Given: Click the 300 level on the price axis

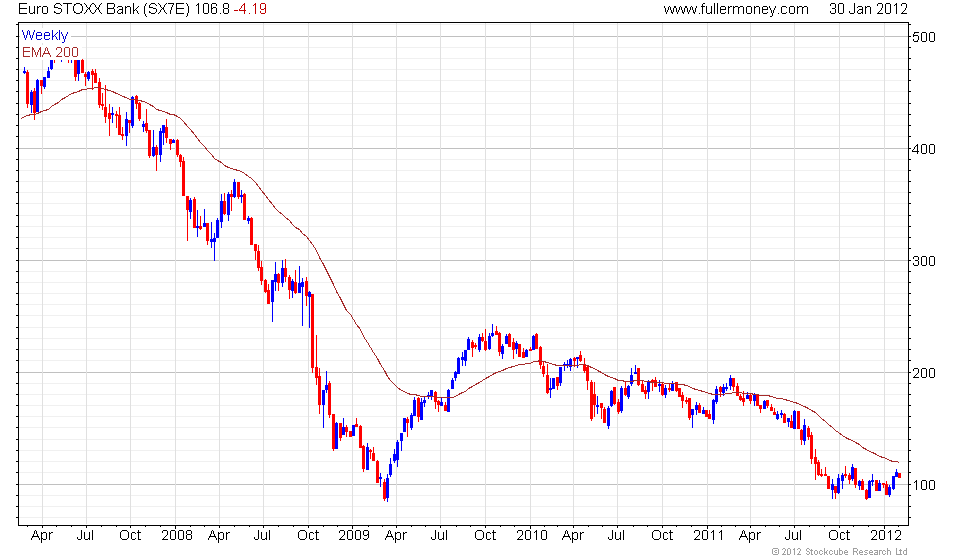Looking at the screenshot, I should [x=924, y=261].
